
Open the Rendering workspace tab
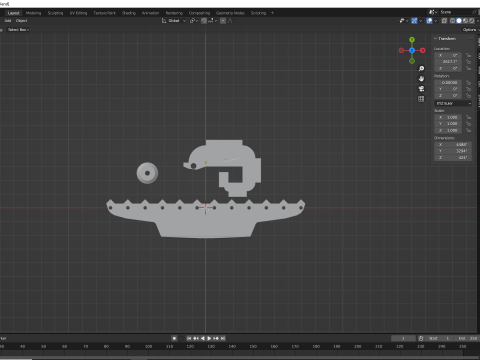[x=174, y=13]
